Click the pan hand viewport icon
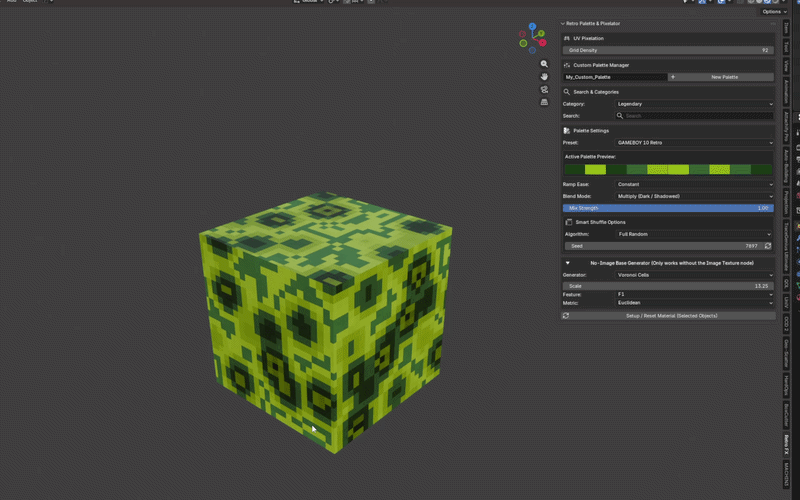 point(544,77)
